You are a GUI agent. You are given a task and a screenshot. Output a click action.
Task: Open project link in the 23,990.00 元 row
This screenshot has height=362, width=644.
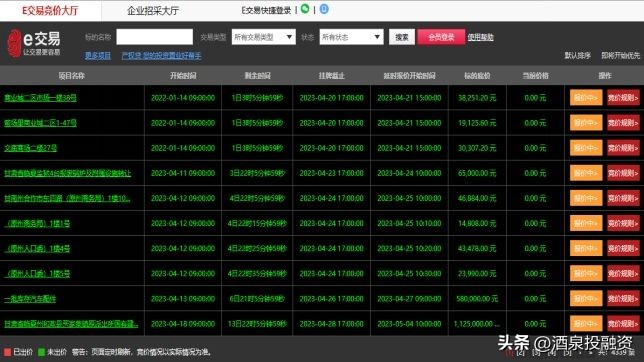(37, 274)
